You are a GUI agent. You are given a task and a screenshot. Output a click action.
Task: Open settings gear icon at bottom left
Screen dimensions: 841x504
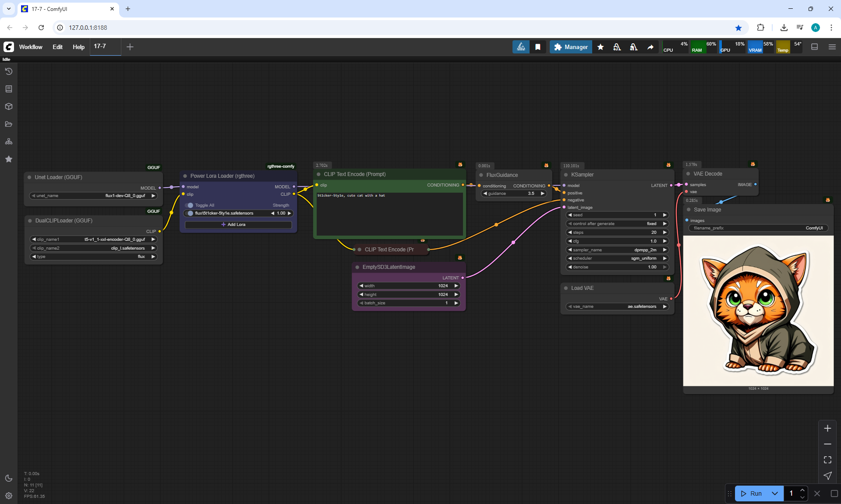coord(9,496)
